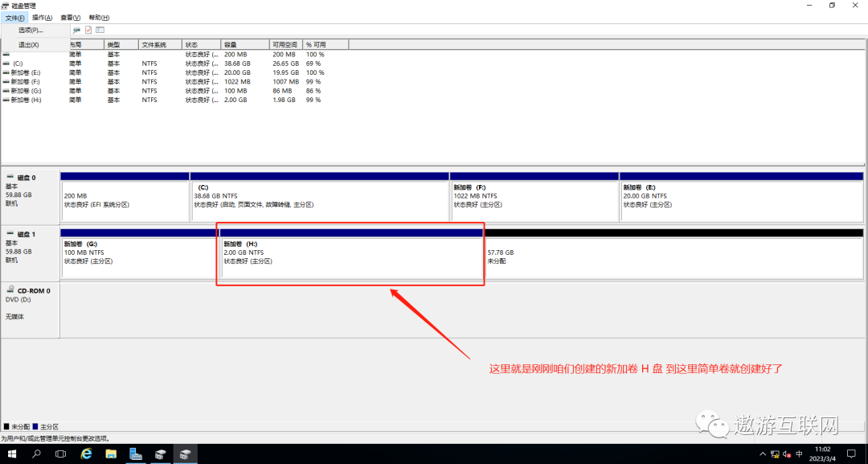Click the 磁盘 1 disk icon
Image resolution: width=868 pixels, height=464 pixels.
pos(10,234)
